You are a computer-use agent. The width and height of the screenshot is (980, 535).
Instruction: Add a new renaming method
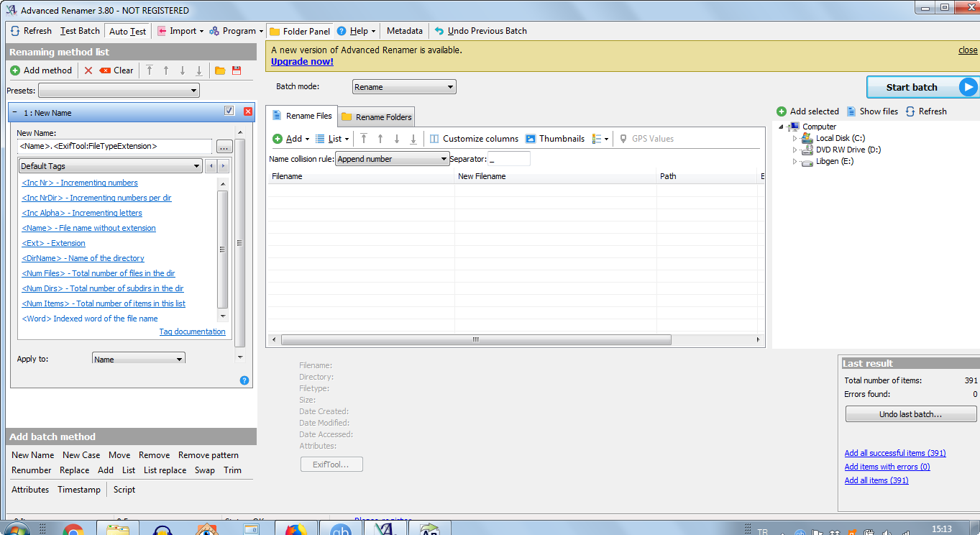(41, 70)
